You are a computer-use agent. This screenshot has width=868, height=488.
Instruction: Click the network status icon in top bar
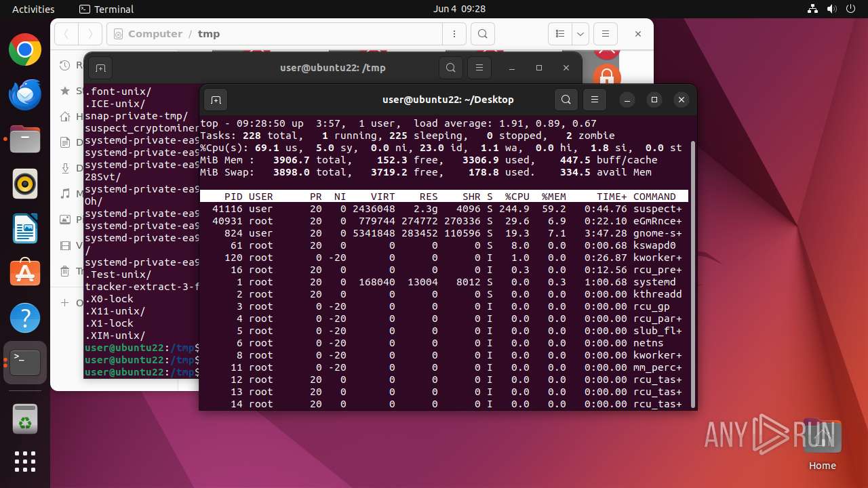pos(813,9)
